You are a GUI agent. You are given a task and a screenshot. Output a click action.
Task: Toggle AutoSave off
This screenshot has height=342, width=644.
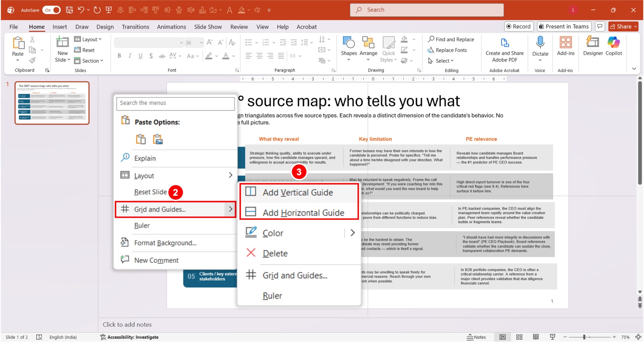click(52, 10)
